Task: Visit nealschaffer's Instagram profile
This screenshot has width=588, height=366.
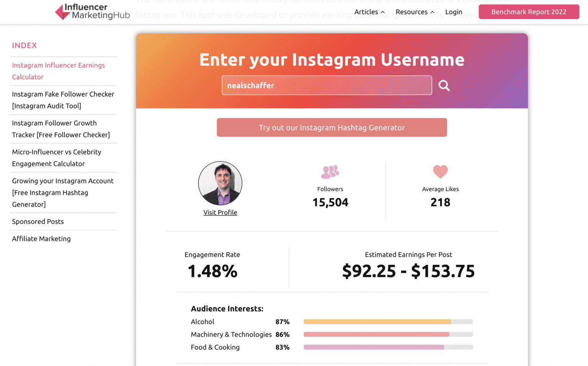Action: tap(220, 212)
